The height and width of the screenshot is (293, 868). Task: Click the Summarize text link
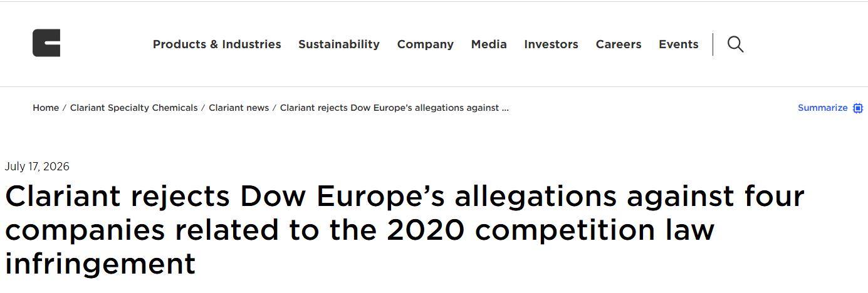pyautogui.click(x=822, y=108)
